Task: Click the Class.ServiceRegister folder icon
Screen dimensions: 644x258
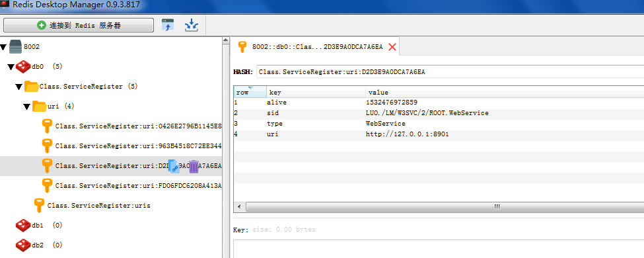Action: pyautogui.click(x=32, y=87)
